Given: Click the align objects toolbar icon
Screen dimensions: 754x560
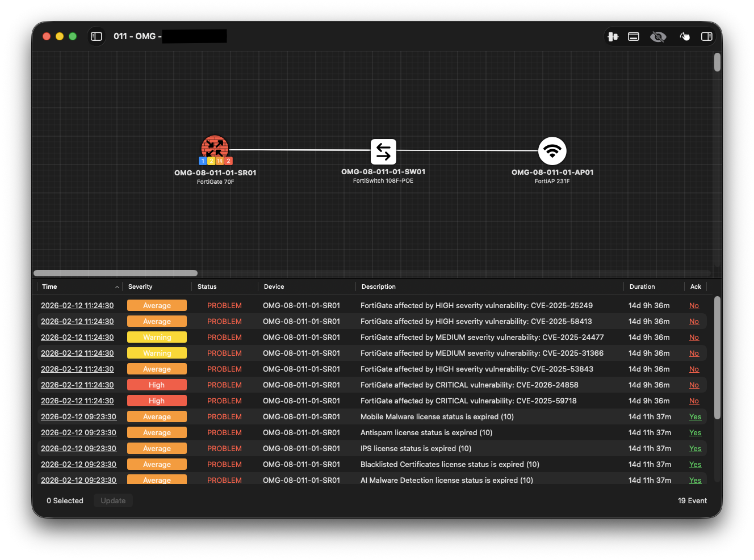Looking at the screenshot, I should (613, 36).
